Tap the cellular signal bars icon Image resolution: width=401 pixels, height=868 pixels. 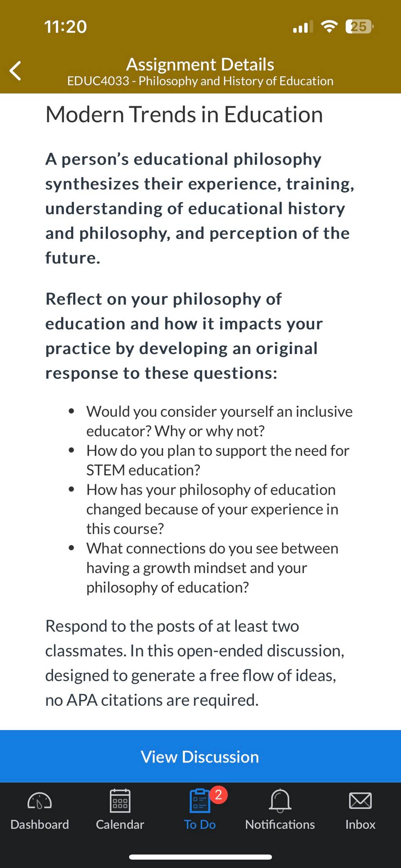pos(303,27)
